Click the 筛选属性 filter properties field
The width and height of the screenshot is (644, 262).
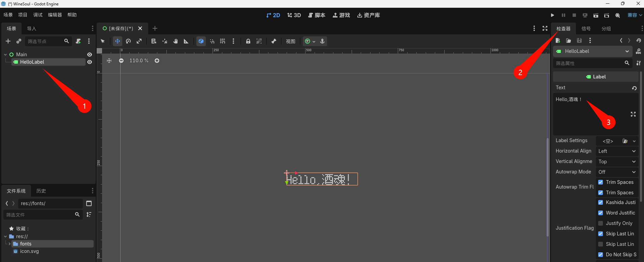pyautogui.click(x=592, y=63)
